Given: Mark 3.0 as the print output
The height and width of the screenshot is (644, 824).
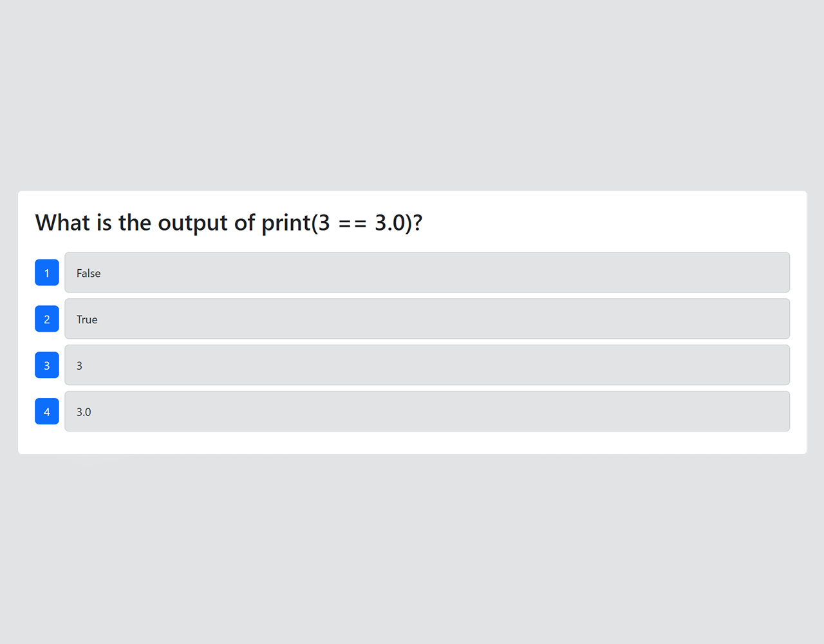Looking at the screenshot, I should tap(427, 412).
